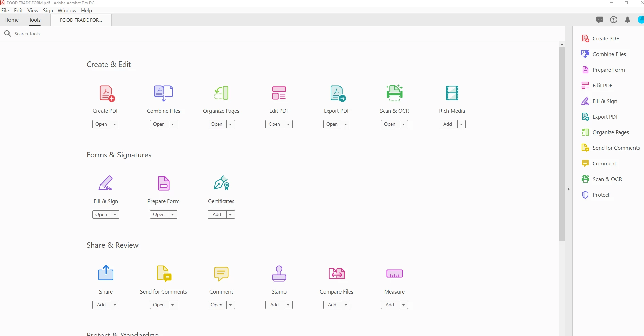Click Create PDF shortcut in right pane
The image size is (644, 336).
tap(600, 38)
